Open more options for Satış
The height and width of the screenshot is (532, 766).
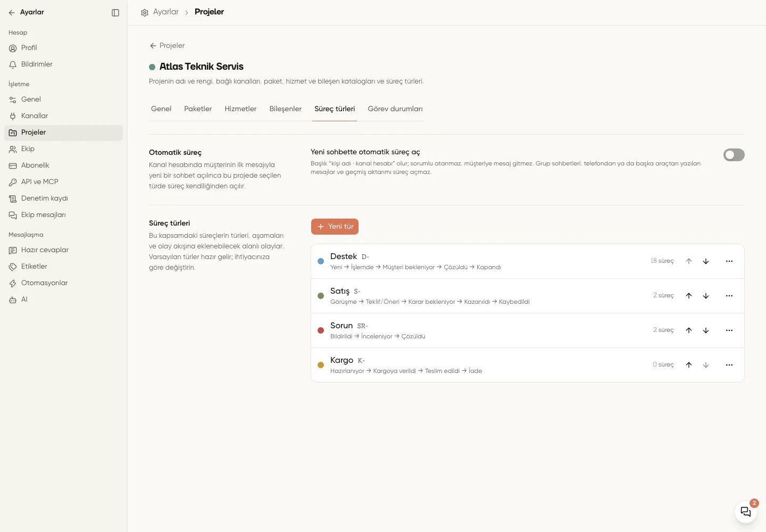click(x=729, y=296)
